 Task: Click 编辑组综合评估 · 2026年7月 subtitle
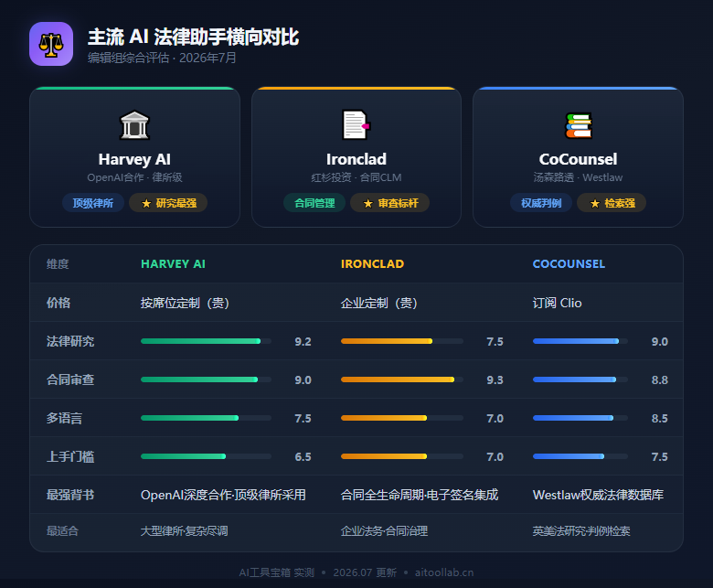pos(162,58)
